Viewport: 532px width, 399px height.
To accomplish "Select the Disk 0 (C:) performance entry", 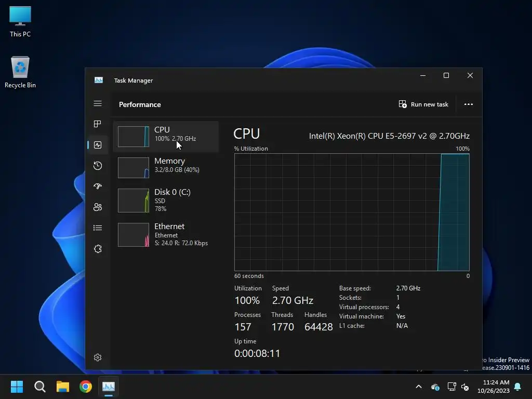I will [x=166, y=201].
